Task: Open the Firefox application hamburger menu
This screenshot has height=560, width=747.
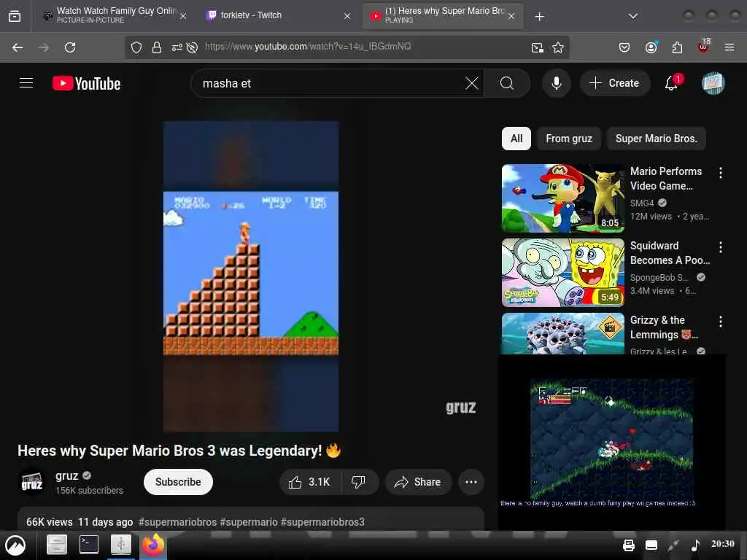Action: tap(729, 47)
